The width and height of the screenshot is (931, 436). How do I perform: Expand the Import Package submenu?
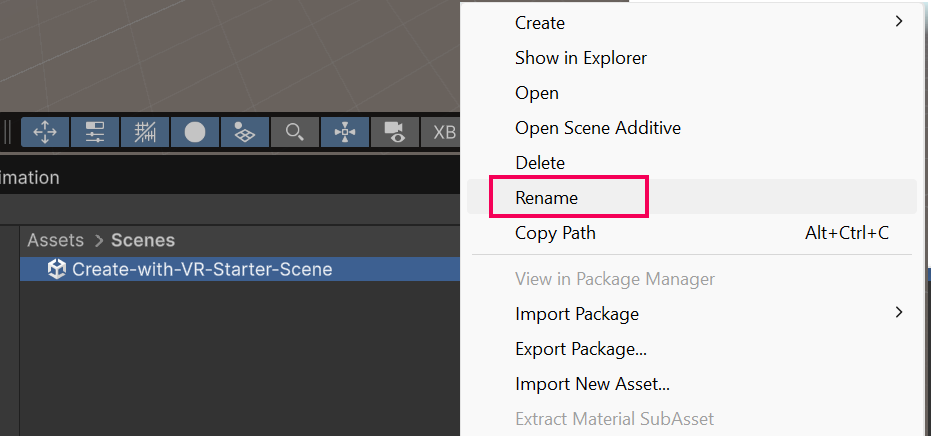point(898,313)
